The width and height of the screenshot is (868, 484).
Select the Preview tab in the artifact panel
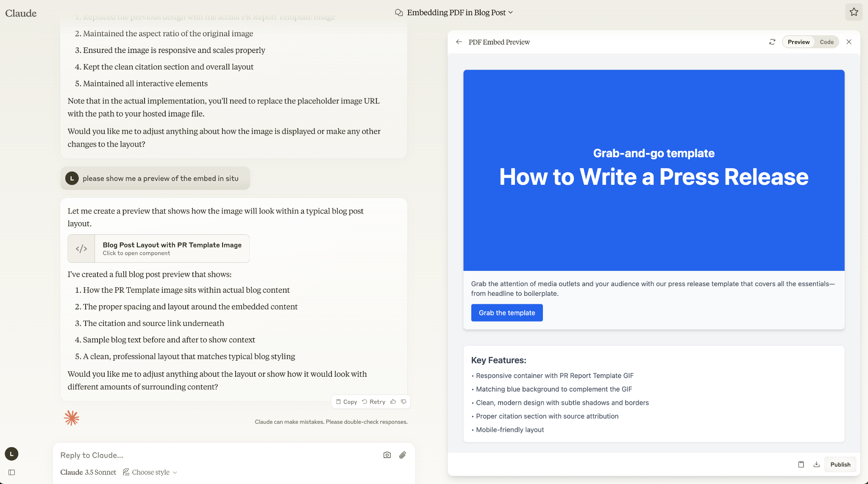798,42
